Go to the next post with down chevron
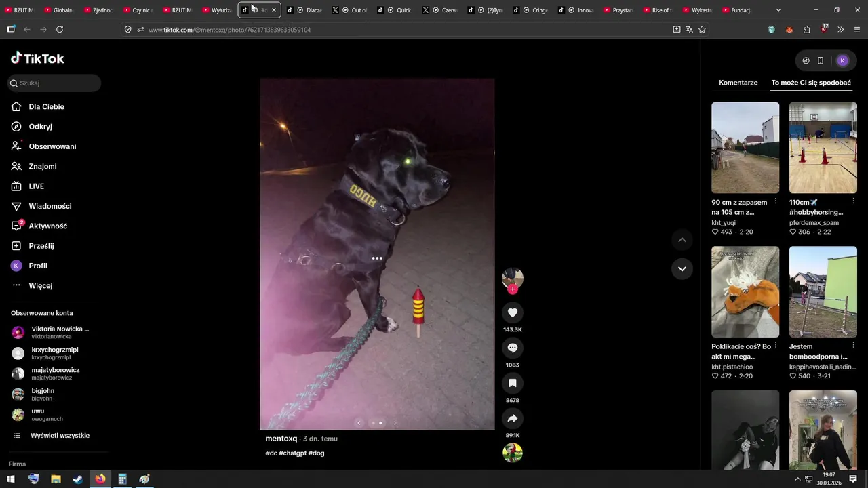868x488 pixels. [x=682, y=269]
